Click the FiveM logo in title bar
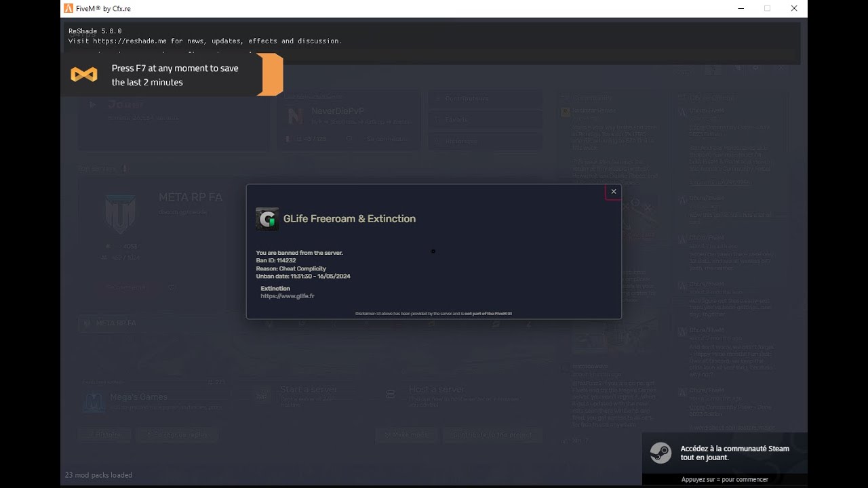This screenshot has height=488, width=868. pos(68,9)
